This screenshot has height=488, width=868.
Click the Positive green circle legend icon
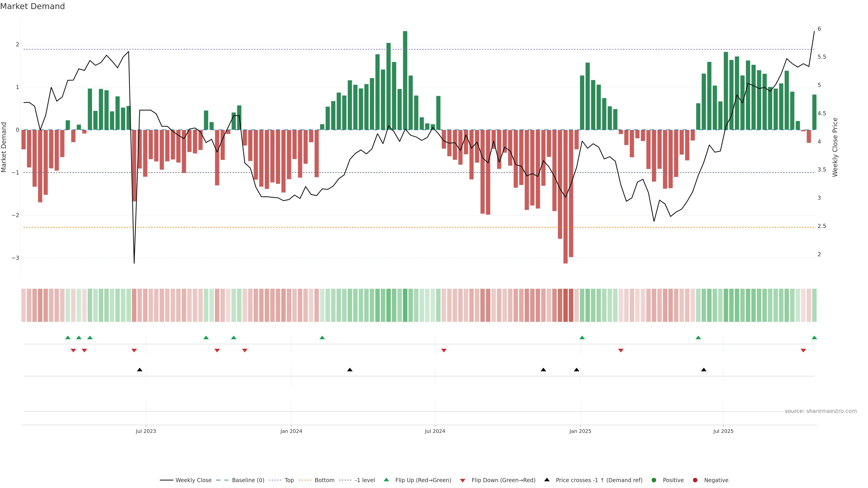coord(654,480)
